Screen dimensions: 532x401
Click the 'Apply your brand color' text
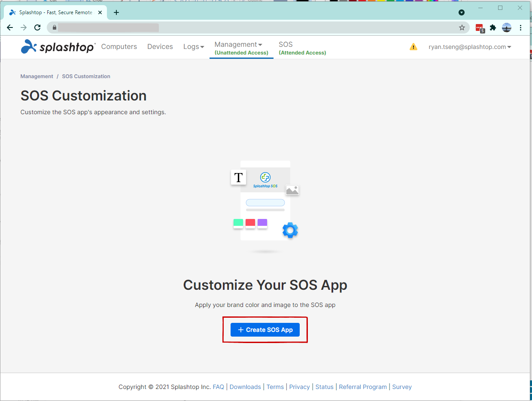tap(265, 305)
